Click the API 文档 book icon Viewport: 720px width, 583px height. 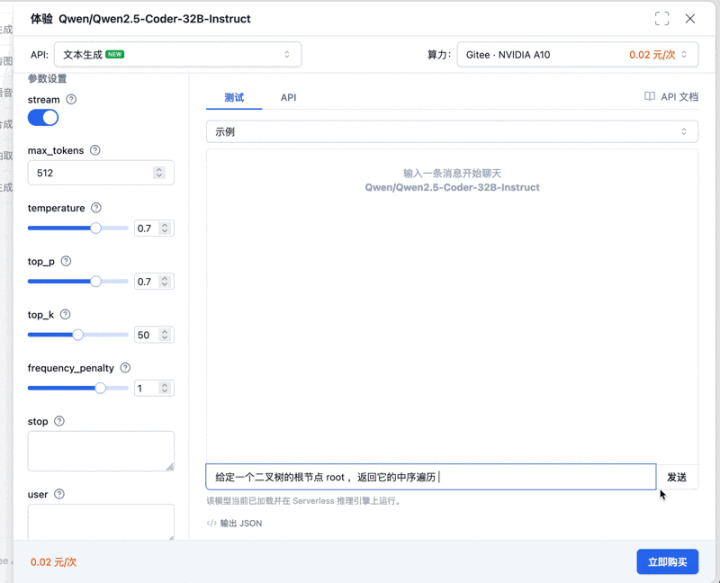[x=649, y=96]
